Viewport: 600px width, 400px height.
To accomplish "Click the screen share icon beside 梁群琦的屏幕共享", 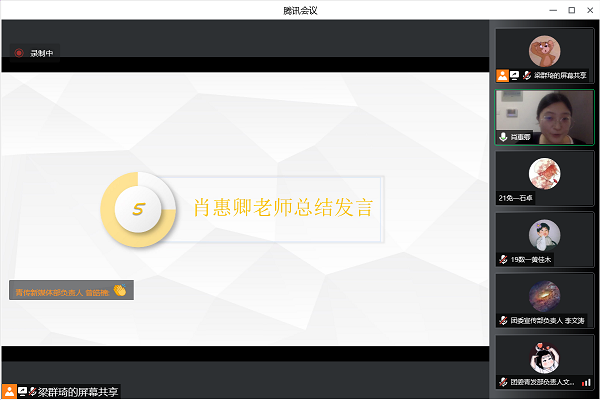I will [22, 391].
